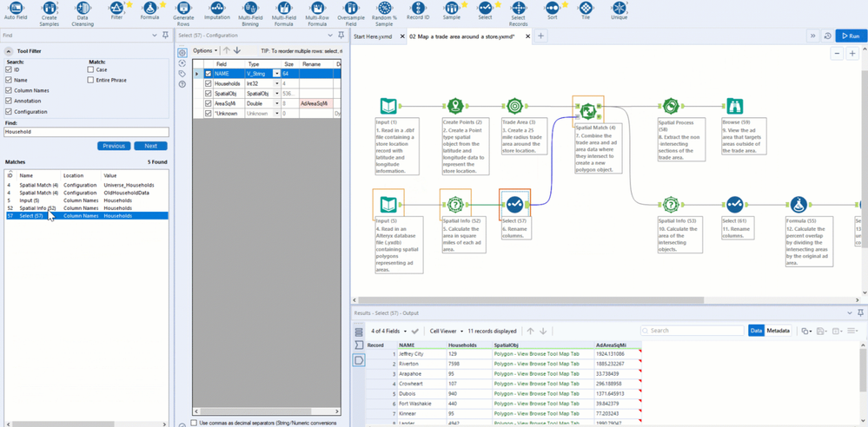Uncheck the Households field checkbox
The width and height of the screenshot is (868, 427).
pos(208,83)
